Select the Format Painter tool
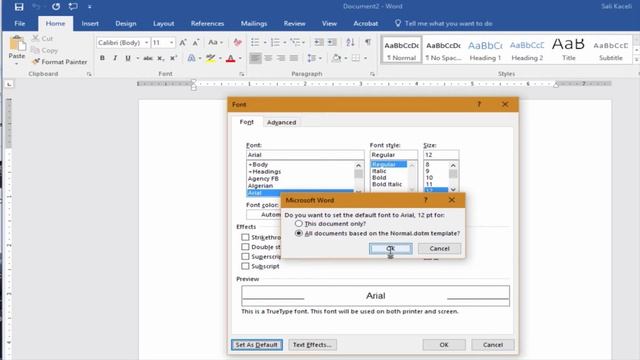This screenshot has width=640, height=360. coord(60,62)
